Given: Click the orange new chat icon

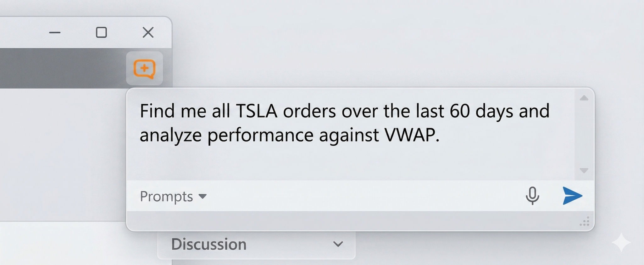Looking at the screenshot, I should (x=144, y=68).
